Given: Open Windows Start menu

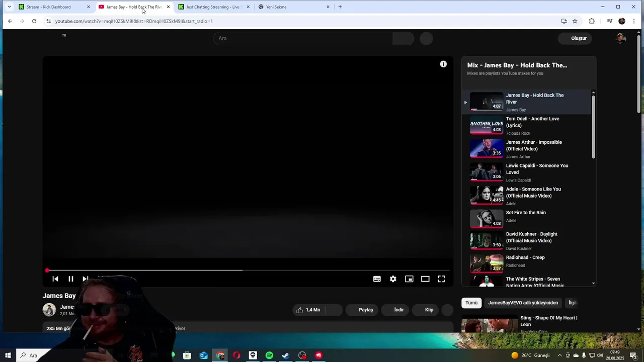Looking at the screenshot, I should click(x=8, y=355).
